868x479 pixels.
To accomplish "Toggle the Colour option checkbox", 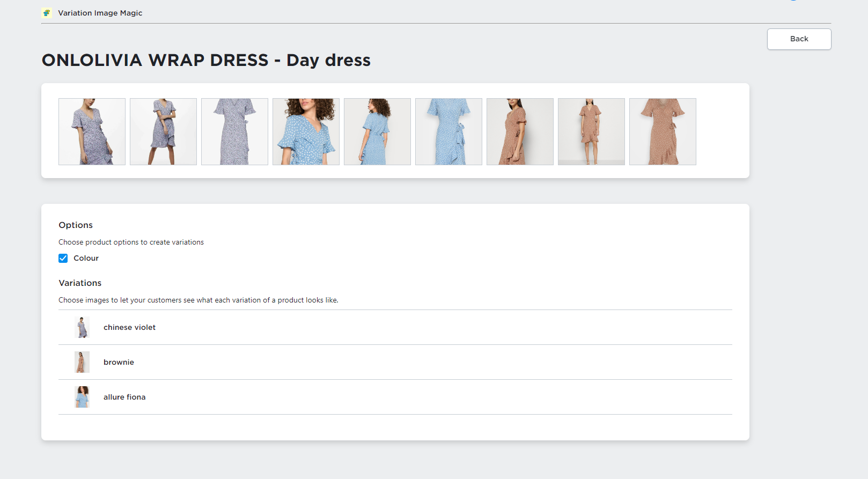I will click(63, 258).
